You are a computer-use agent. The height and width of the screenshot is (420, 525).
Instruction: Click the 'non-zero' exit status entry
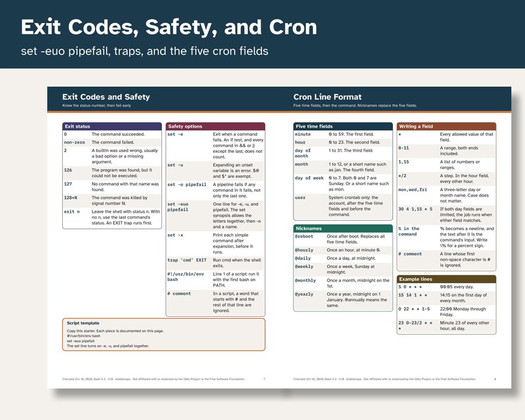74,142
